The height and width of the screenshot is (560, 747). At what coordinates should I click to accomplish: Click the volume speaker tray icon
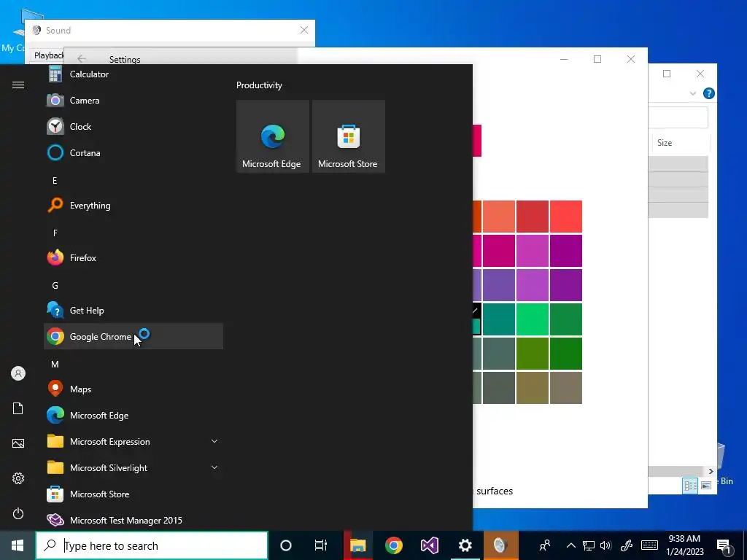click(x=606, y=545)
